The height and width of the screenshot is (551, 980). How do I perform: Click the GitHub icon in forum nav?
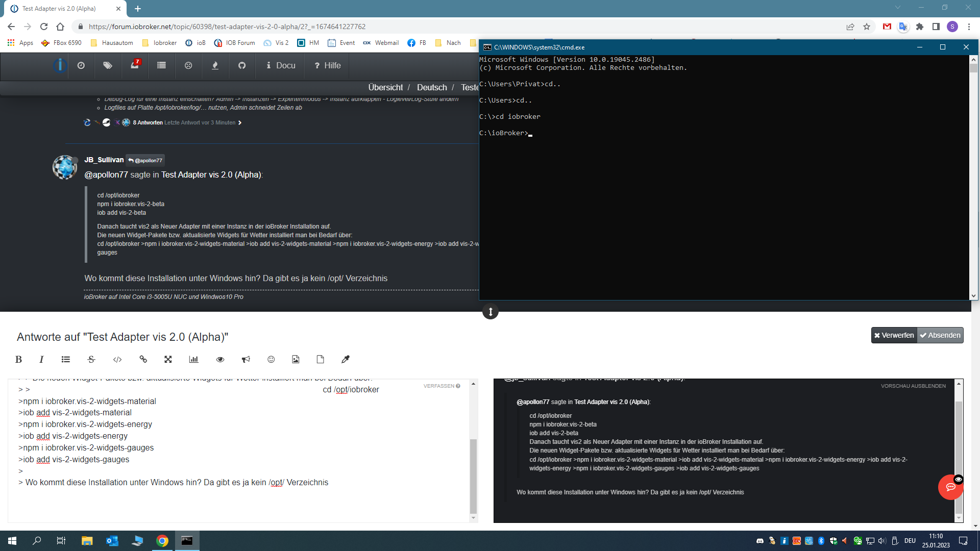point(242,65)
